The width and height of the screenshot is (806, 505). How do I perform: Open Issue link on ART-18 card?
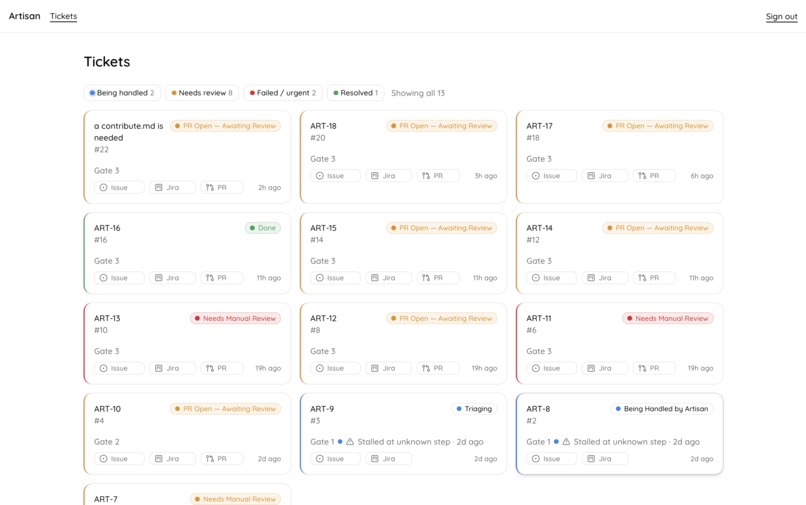coord(335,176)
